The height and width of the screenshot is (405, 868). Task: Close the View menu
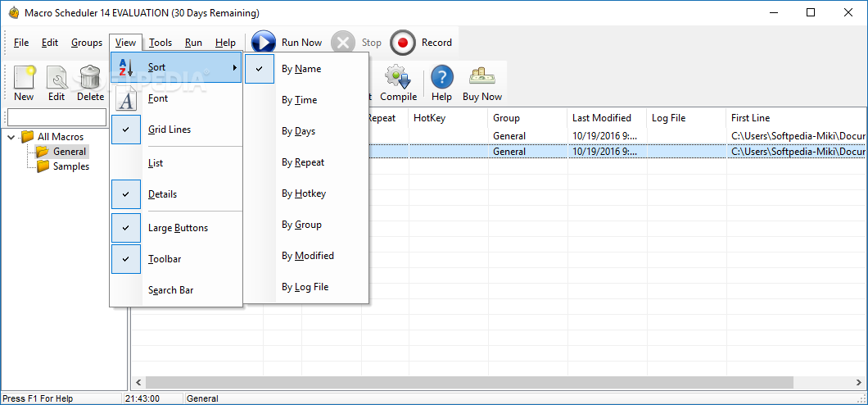point(125,43)
